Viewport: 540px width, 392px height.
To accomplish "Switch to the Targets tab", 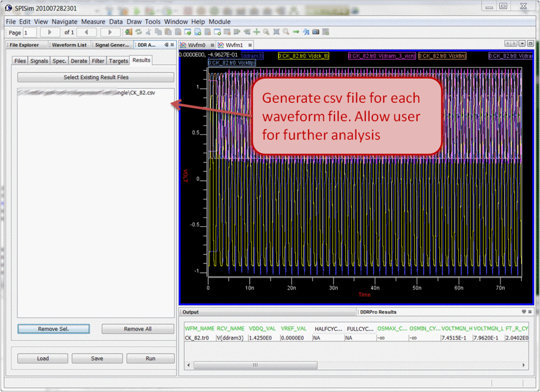I will [x=118, y=61].
